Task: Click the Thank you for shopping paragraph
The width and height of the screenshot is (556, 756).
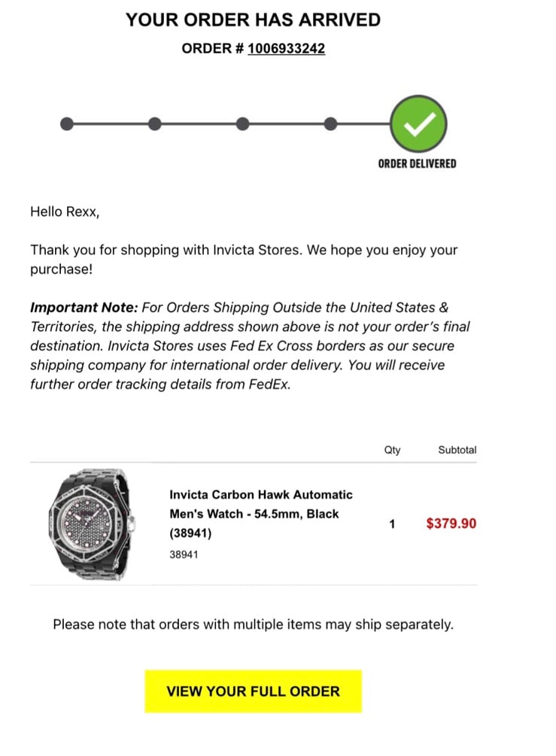Action: 244,260
